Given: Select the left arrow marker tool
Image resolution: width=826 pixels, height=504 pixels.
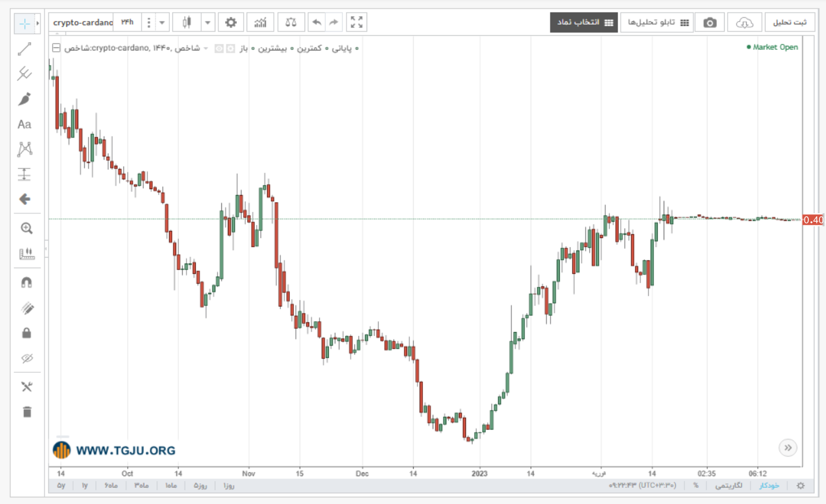Looking at the screenshot, I should coord(24,200).
